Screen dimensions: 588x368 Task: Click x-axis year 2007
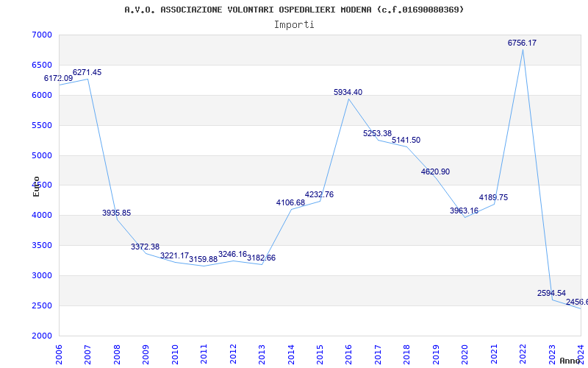87,355
